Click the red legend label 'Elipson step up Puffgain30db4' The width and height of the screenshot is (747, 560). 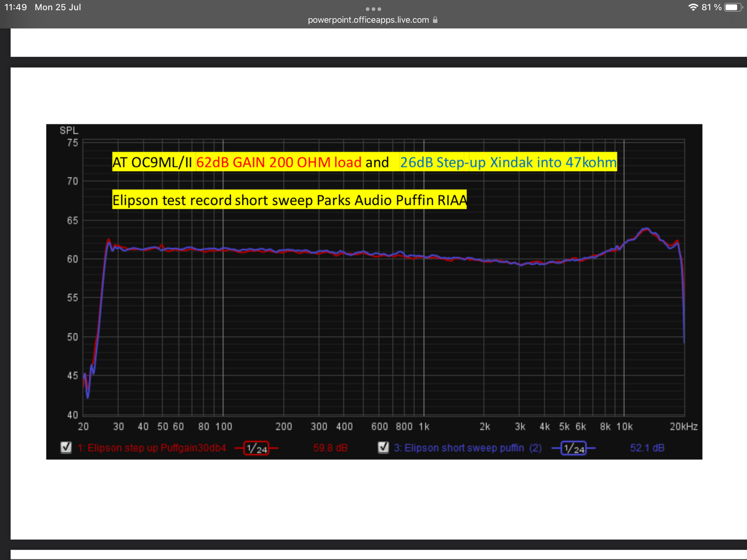coord(152,447)
